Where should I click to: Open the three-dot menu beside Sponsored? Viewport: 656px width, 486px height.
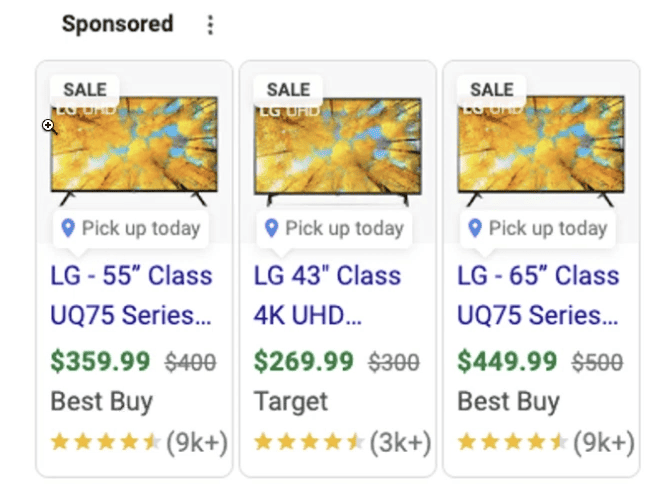tap(210, 25)
